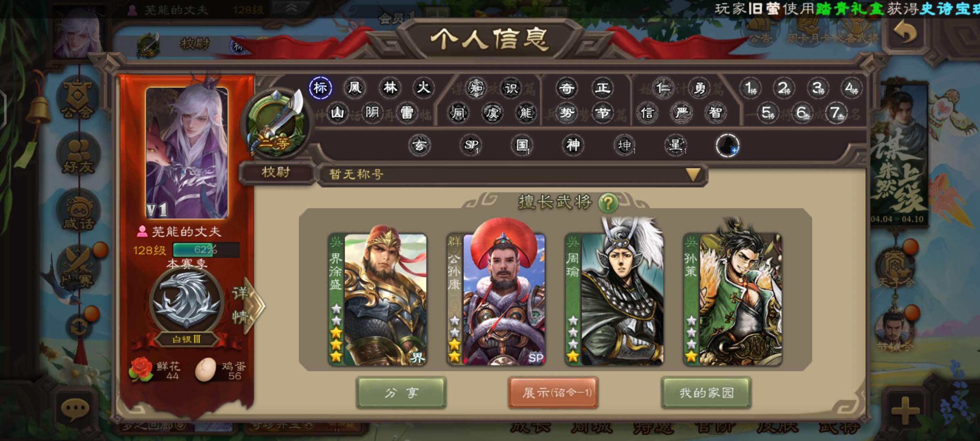Viewport: 980px width, 441px height.
Task: Select the 神 general pack badge
Action: (x=573, y=145)
